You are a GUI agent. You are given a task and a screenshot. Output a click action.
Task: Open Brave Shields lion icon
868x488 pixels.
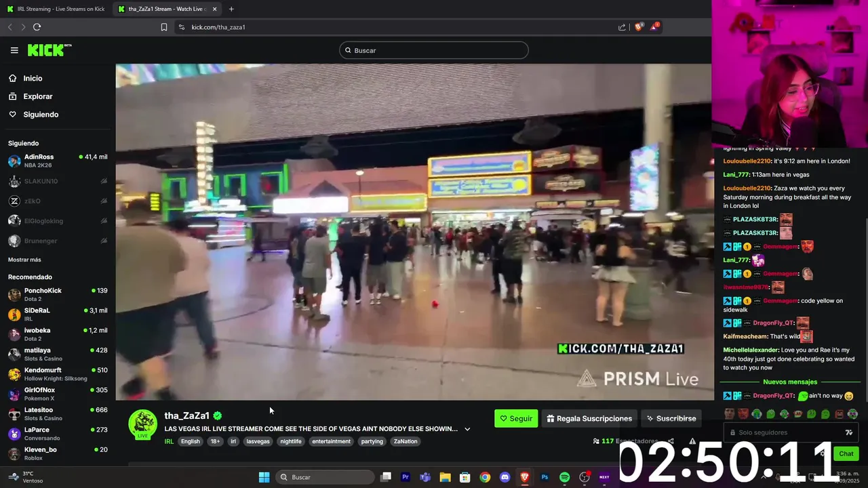pos(638,27)
